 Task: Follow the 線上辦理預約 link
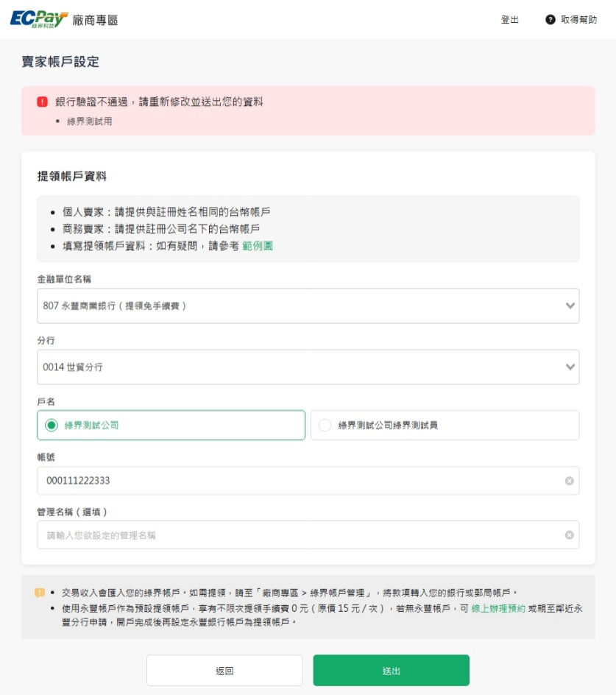(x=498, y=609)
